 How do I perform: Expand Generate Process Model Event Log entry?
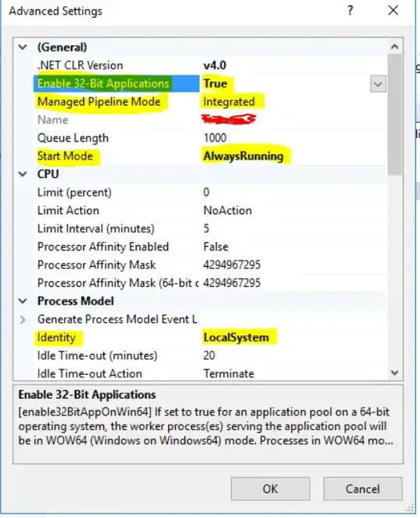(x=23, y=320)
